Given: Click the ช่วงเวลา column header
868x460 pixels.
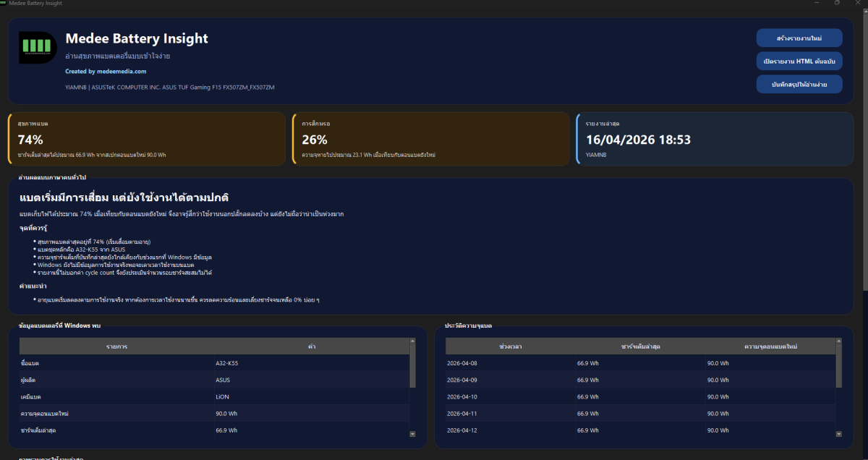Looking at the screenshot, I should (x=511, y=346).
